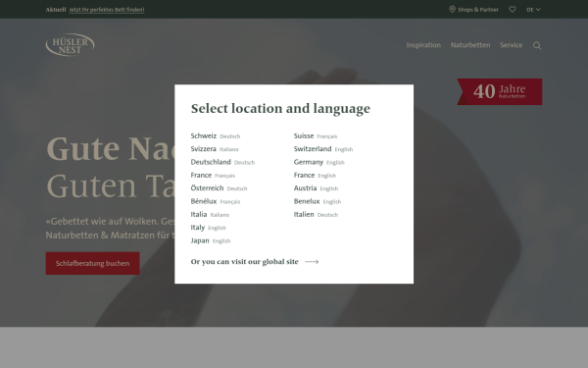Select Switzerland English
The image size is (588, 368).
pyautogui.click(x=323, y=149)
